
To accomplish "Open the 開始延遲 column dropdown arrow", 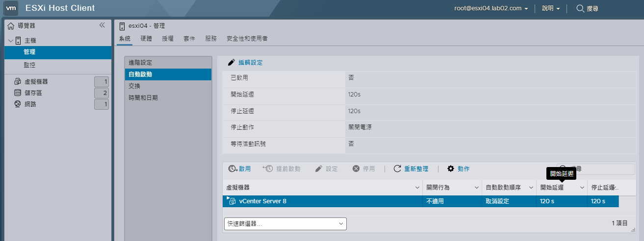I will click(x=582, y=188).
